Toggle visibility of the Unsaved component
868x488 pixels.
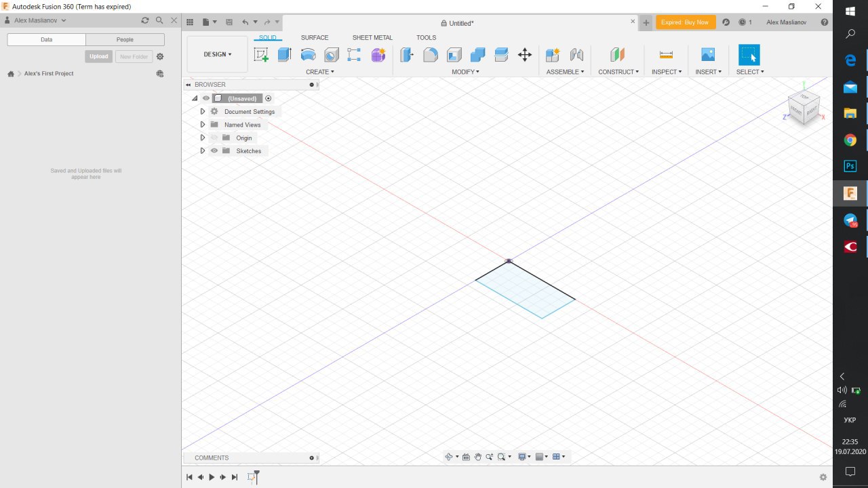pos(206,98)
